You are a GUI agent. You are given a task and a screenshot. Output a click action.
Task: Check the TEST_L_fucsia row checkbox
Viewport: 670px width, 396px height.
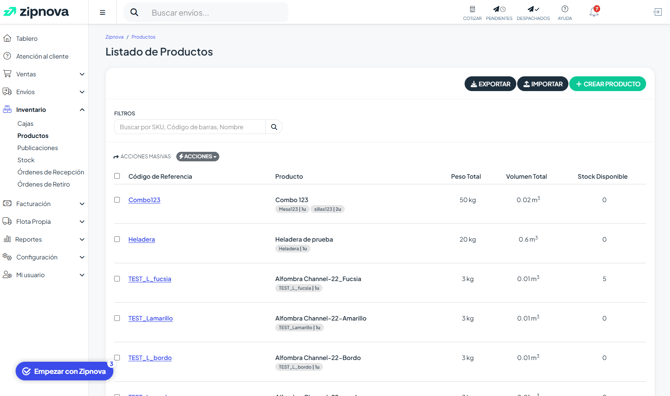(117, 279)
